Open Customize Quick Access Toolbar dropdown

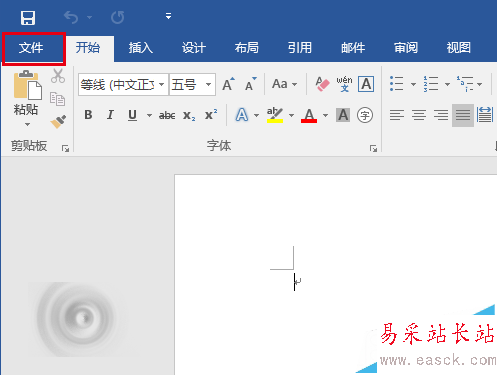point(168,16)
